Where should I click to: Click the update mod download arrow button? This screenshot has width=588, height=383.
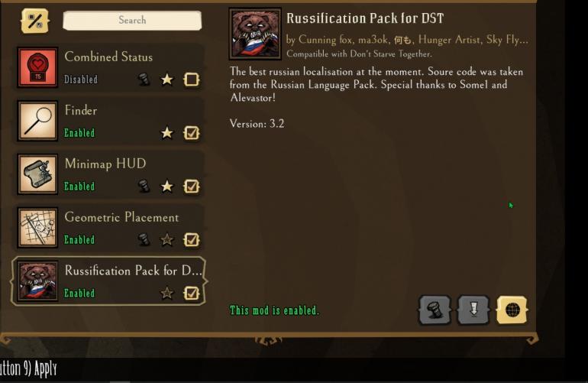[473, 310]
